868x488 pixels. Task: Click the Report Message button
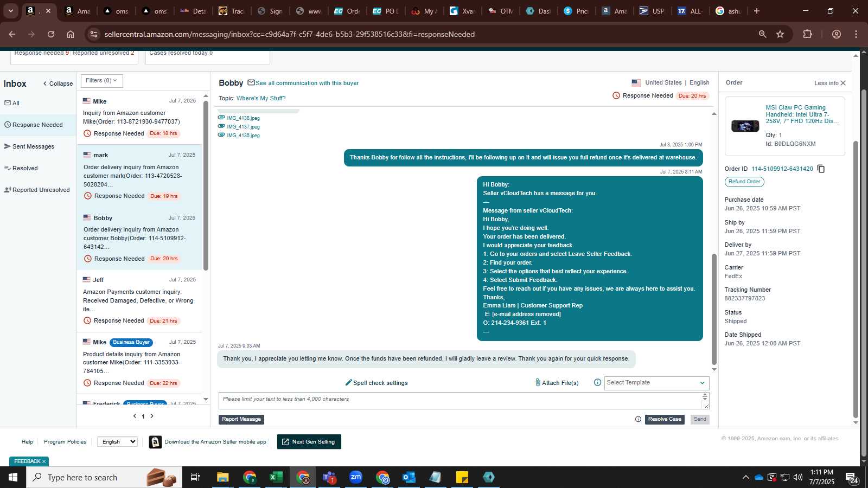[x=241, y=419]
